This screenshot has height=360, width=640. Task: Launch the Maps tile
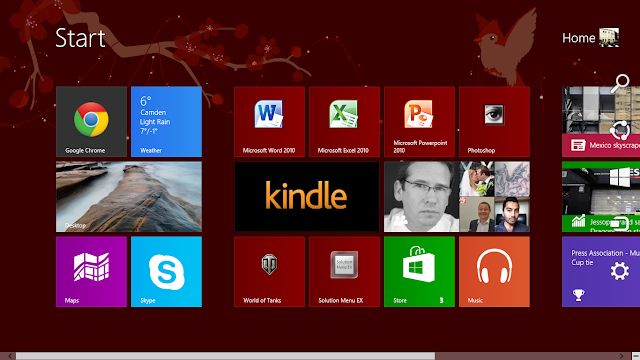click(91, 271)
